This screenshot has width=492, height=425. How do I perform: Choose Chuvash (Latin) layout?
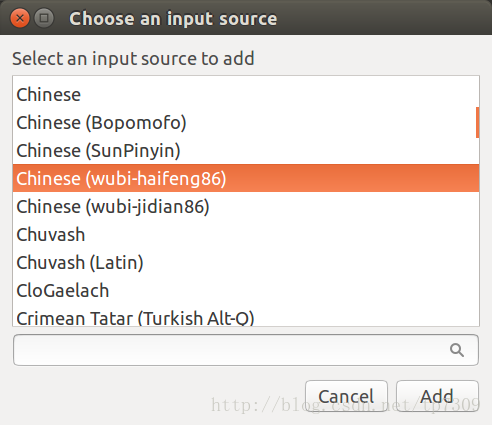(x=246, y=262)
